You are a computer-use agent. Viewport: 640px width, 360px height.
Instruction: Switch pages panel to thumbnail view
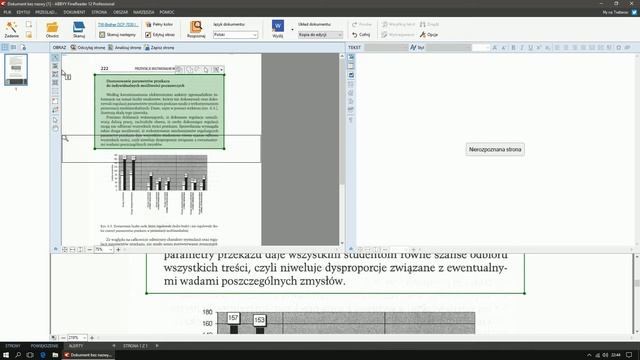[x=5, y=47]
